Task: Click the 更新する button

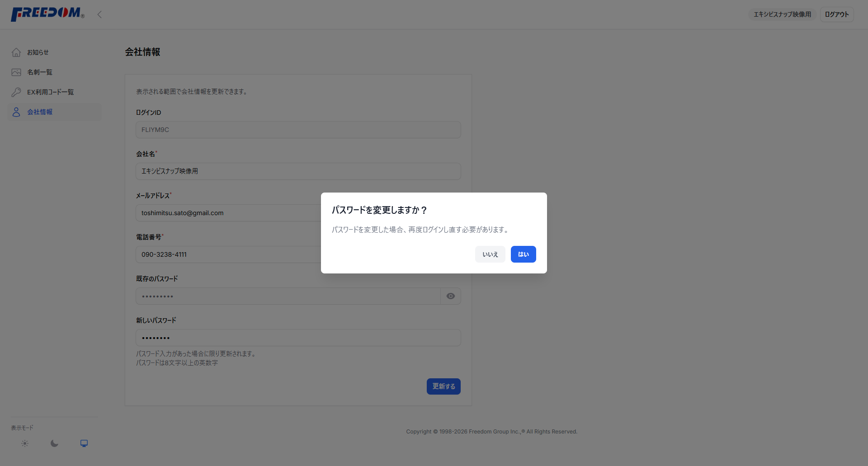Action: pyautogui.click(x=443, y=386)
